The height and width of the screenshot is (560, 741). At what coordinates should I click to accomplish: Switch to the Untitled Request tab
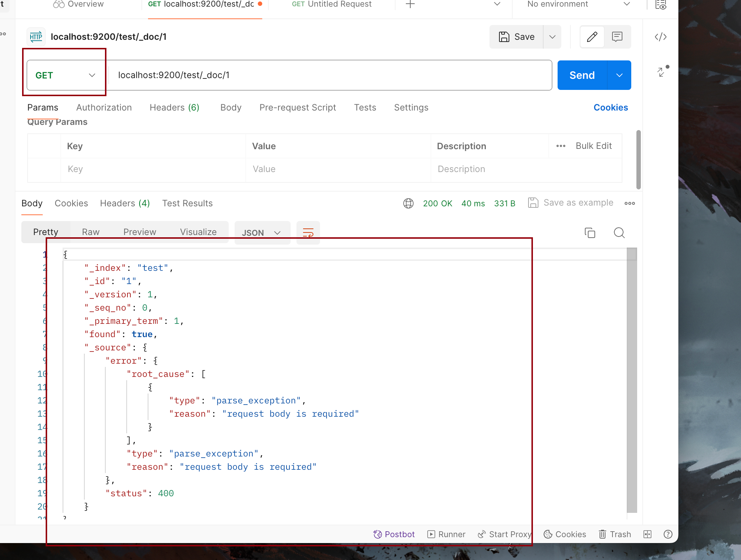tap(331, 4)
